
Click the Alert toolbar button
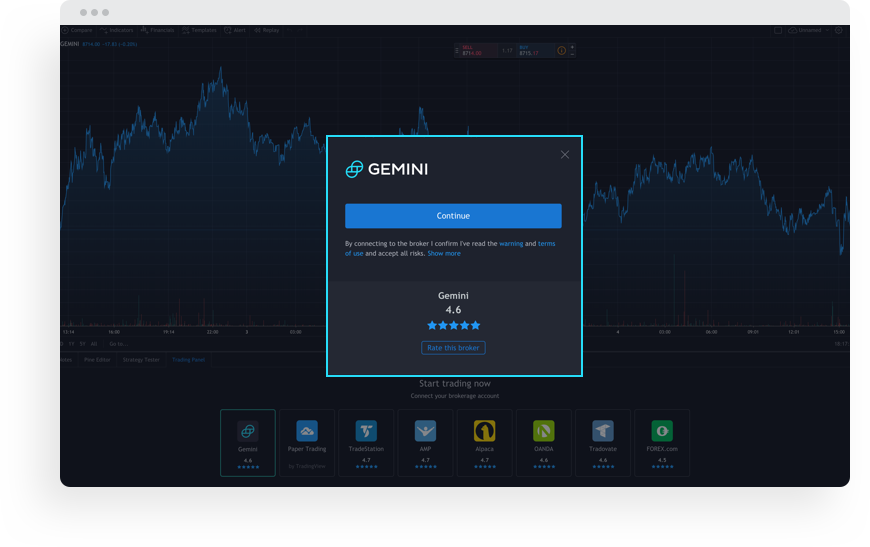pos(235,30)
